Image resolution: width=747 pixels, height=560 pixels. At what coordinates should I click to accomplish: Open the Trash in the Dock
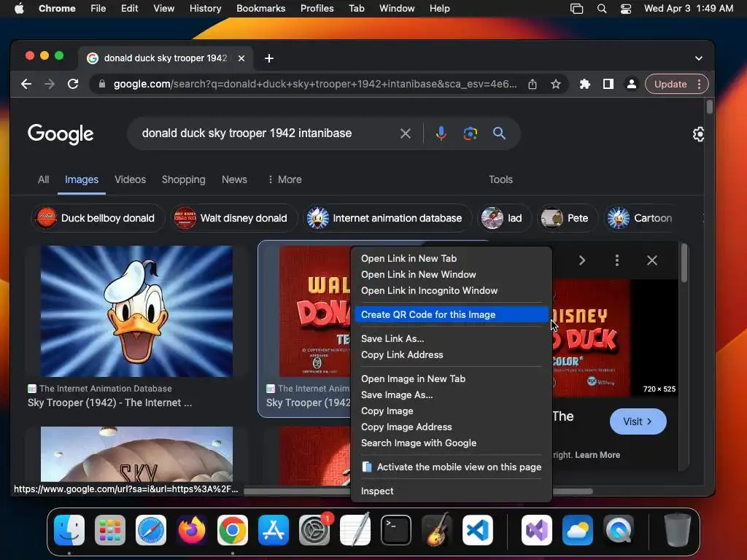(x=677, y=530)
